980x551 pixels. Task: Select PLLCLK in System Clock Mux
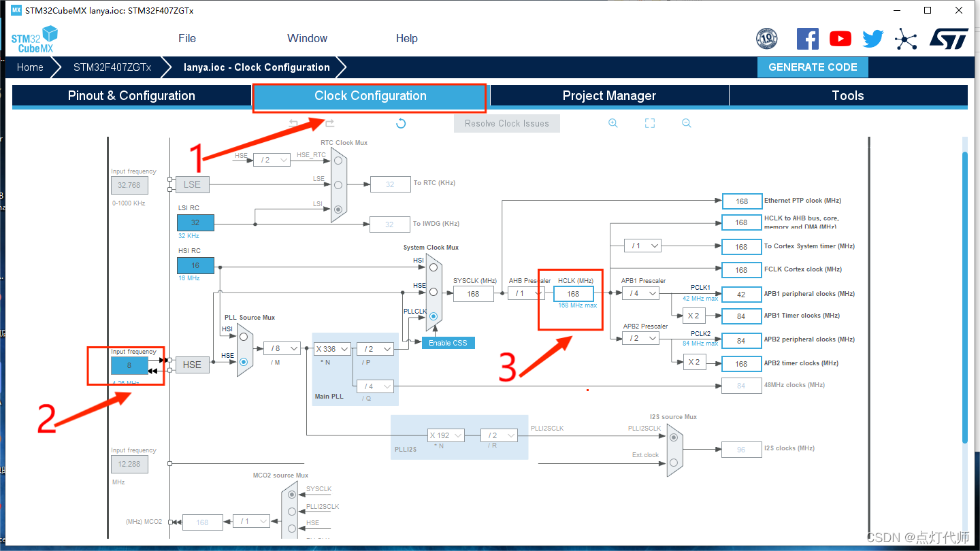click(x=433, y=316)
